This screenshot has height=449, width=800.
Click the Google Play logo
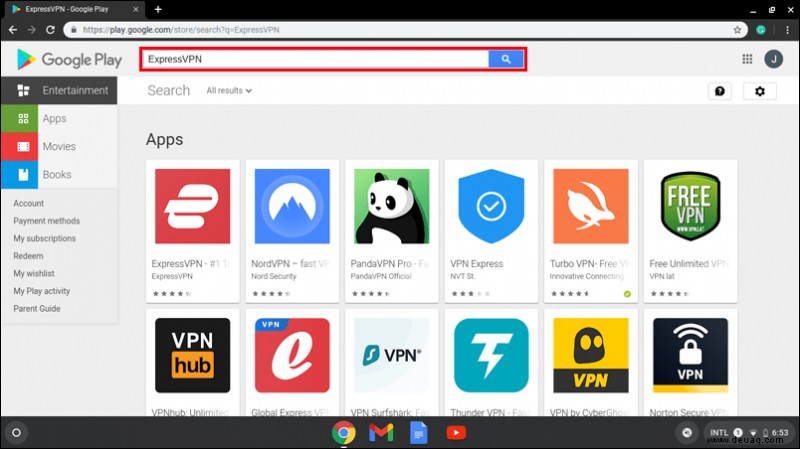(69, 60)
